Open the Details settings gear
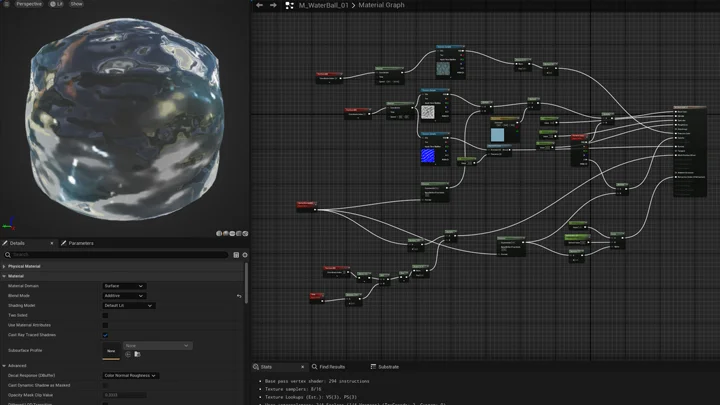 [245, 255]
